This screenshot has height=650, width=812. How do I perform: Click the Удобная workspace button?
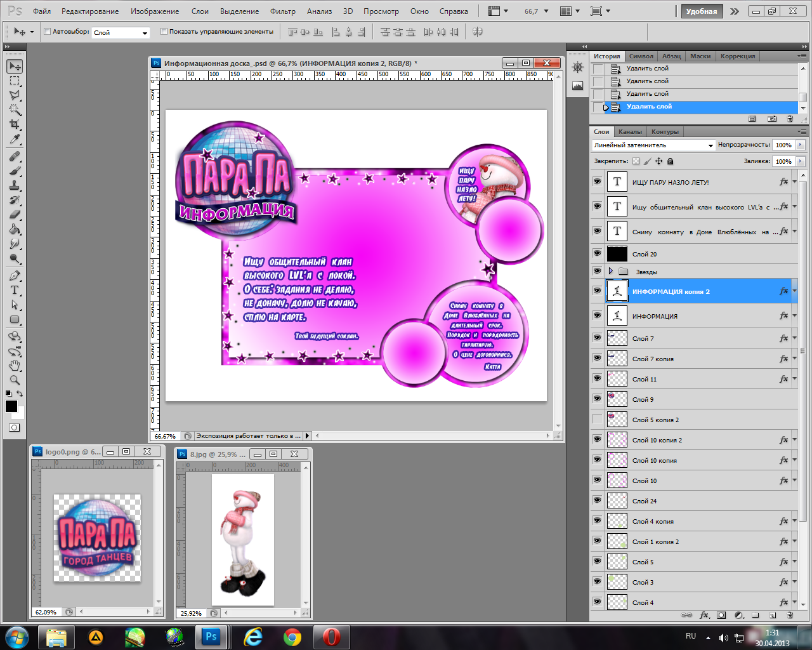(701, 11)
